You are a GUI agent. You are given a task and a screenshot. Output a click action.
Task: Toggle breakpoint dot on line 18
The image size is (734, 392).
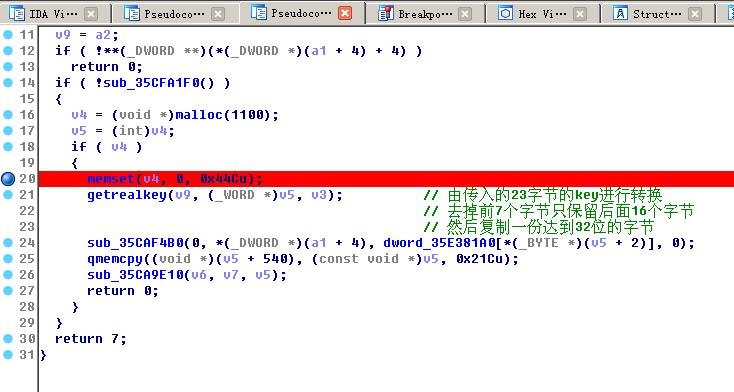point(7,147)
